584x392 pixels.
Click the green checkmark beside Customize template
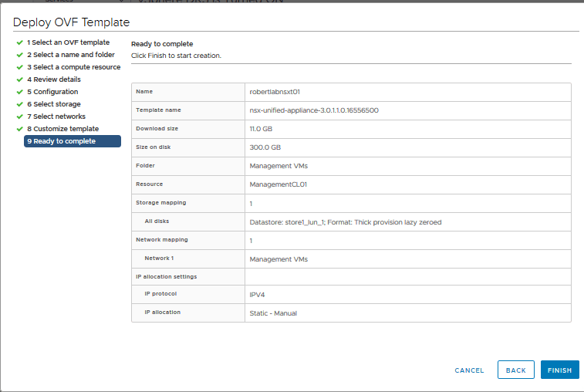coord(19,129)
